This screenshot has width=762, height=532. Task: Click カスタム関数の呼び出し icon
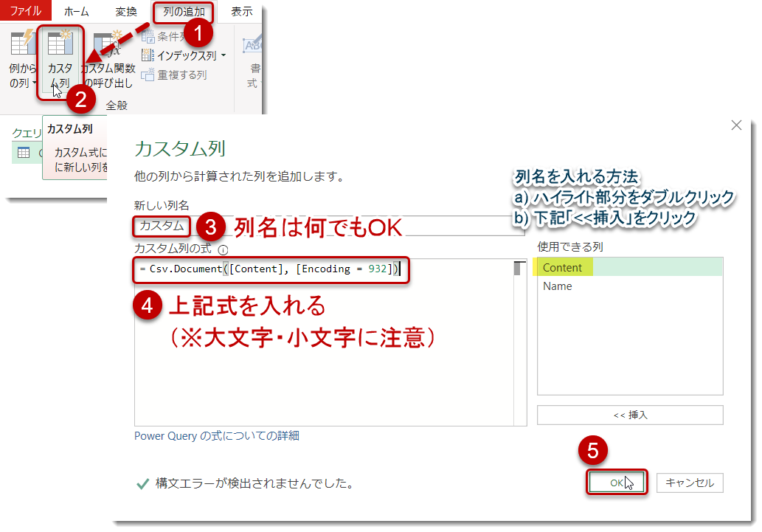108,44
